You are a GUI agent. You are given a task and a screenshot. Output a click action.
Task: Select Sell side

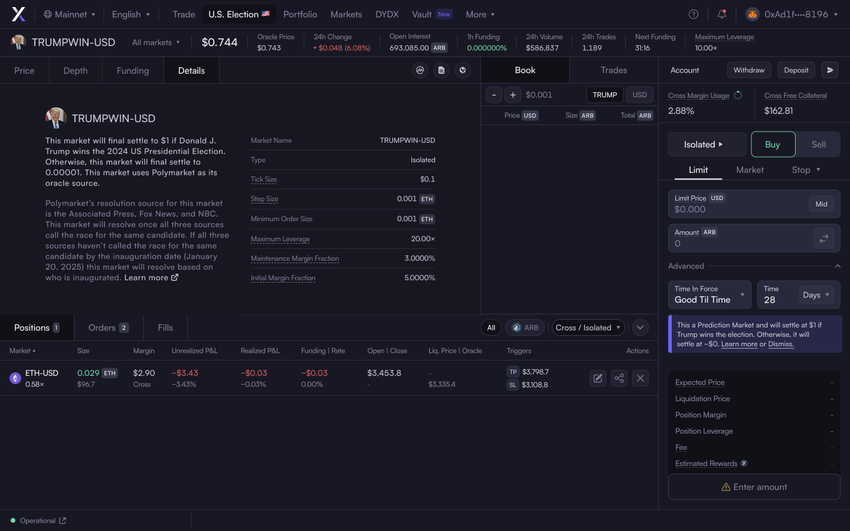[x=818, y=145]
